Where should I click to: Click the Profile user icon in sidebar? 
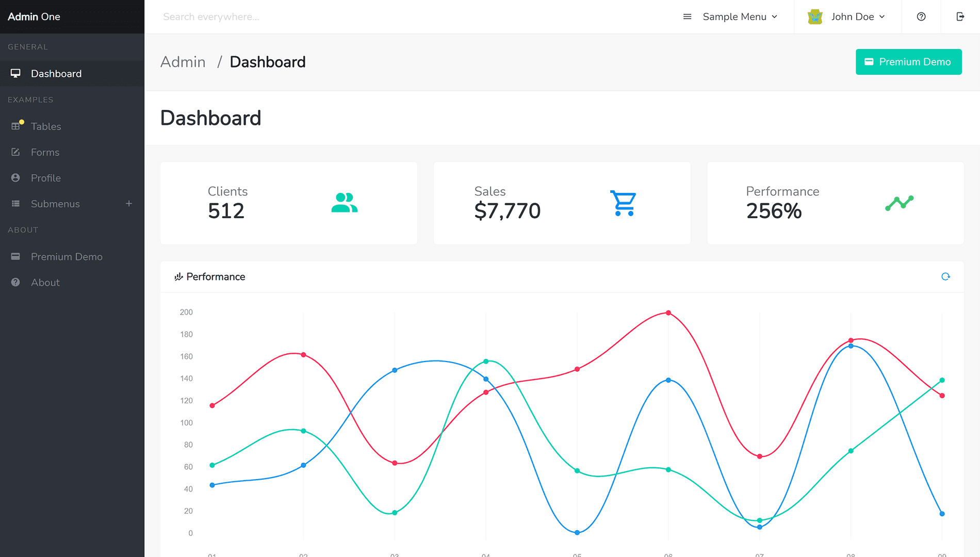[x=16, y=178]
